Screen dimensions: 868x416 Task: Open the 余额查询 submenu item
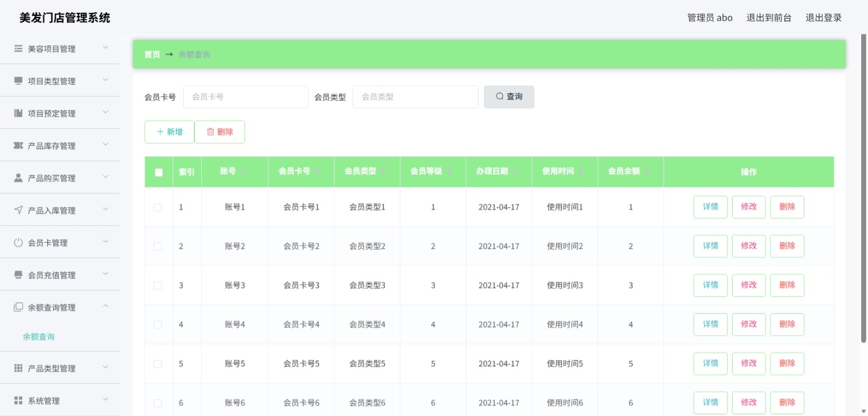tap(38, 337)
